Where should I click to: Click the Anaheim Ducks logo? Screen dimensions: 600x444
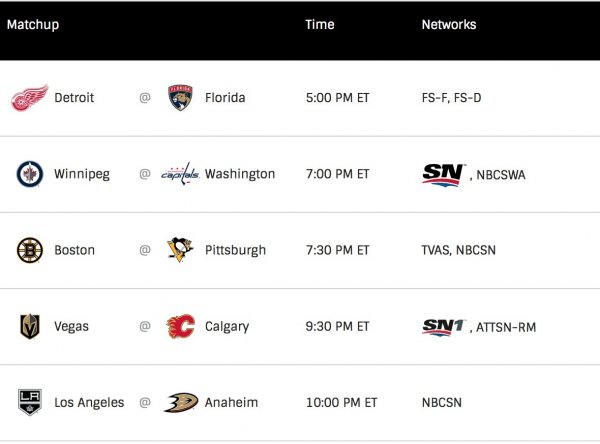point(180,402)
